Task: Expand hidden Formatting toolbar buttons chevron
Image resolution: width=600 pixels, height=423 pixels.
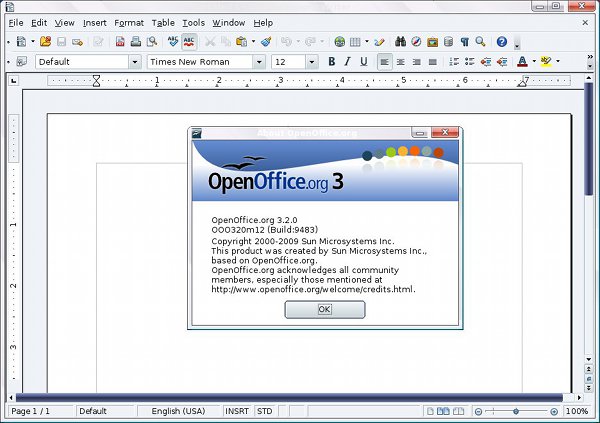Action: (590, 57)
